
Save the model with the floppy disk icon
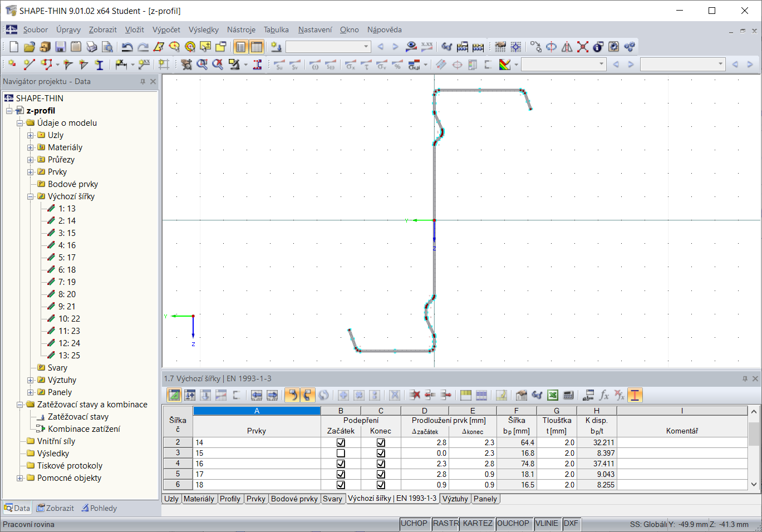pos(61,47)
